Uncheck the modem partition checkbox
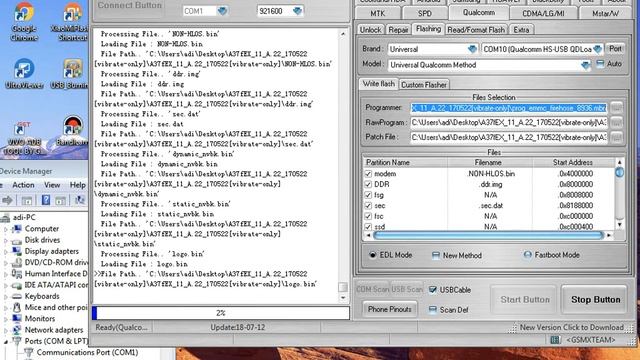Screen dimensions: 640x360 (368, 174)
